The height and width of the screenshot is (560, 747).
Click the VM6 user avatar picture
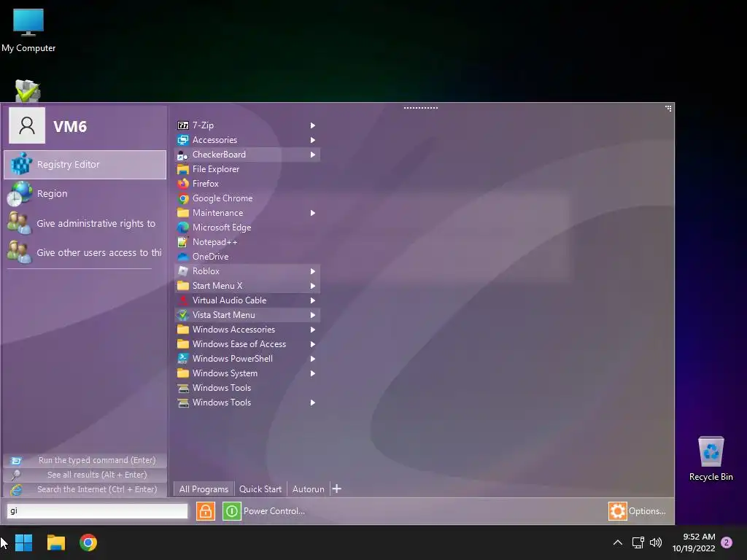click(27, 125)
